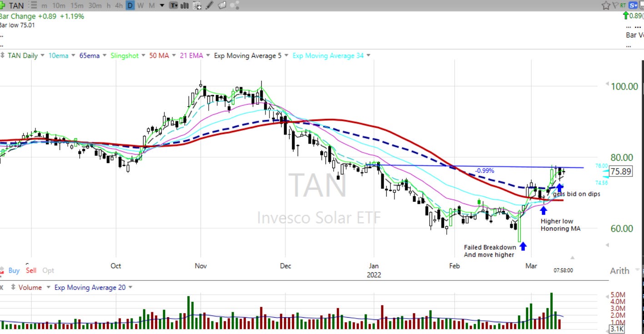The image size is (644, 334).
Task: Click the 78.00 cyan level label
Action: click(602, 166)
